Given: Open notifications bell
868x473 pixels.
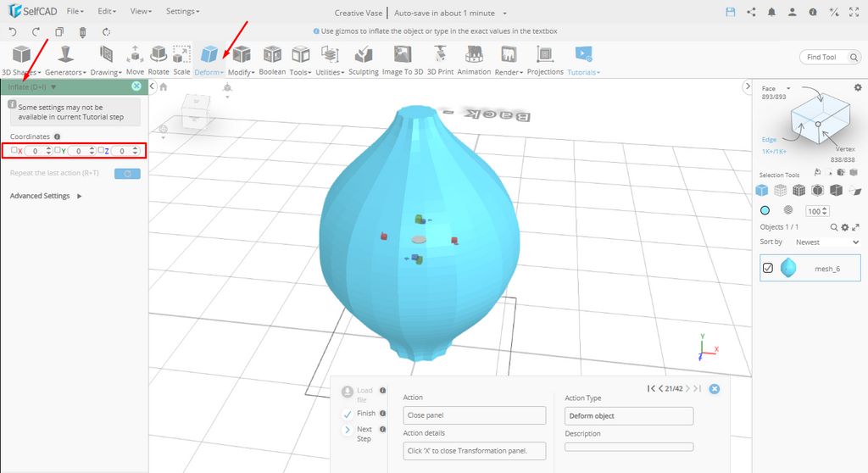Looking at the screenshot, I should click(771, 12).
